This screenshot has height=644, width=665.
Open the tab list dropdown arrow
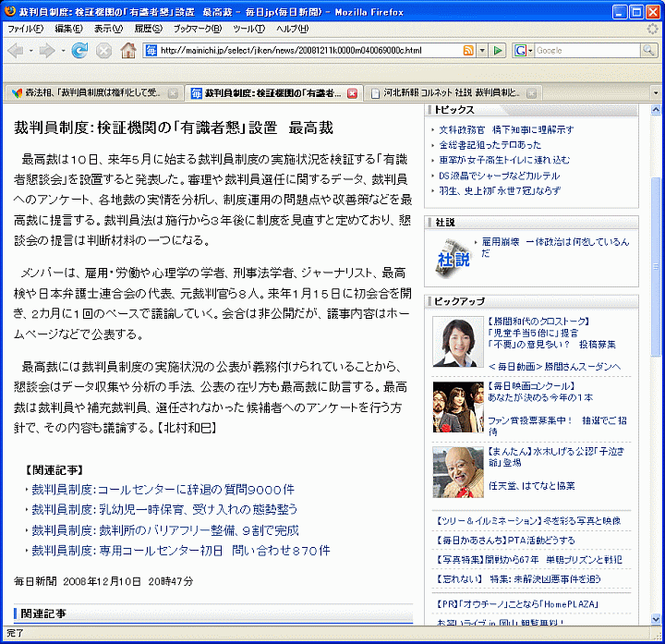[656, 93]
